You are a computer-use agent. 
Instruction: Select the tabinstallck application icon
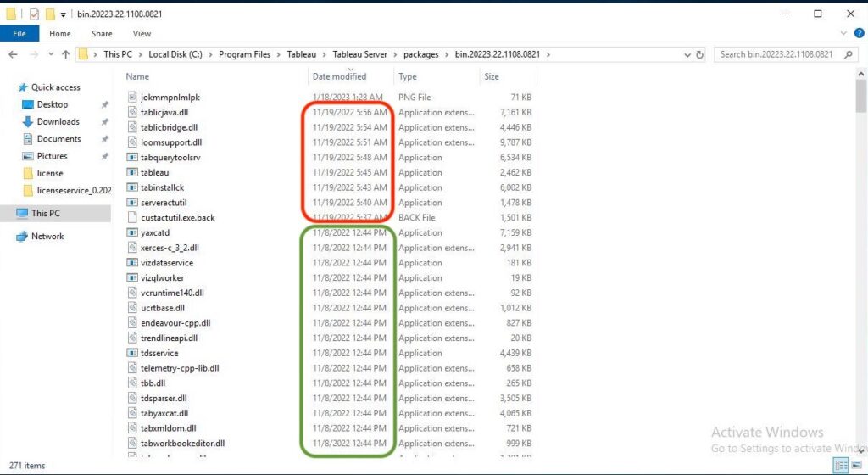(132, 187)
